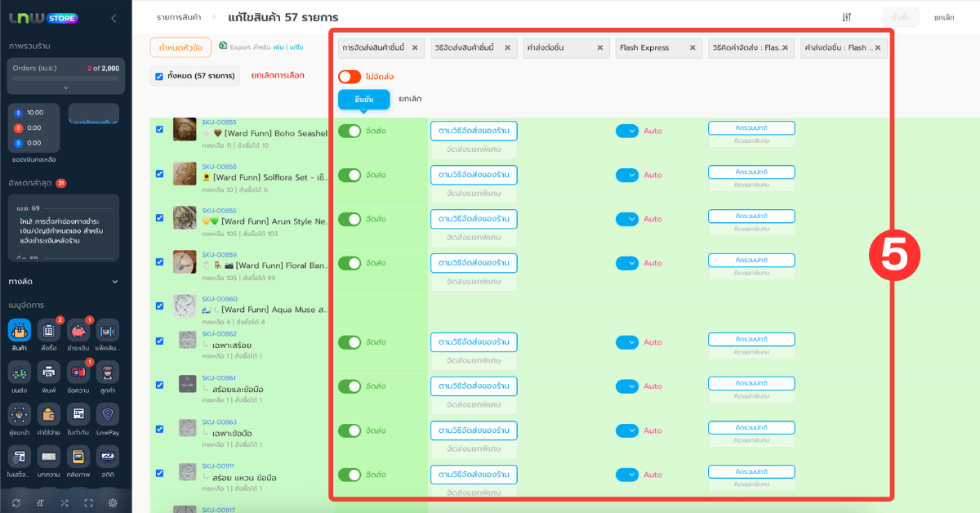Screen dimensions: 980x513
Task: Open the ข้อความ mailbox icon
Action: [78, 373]
